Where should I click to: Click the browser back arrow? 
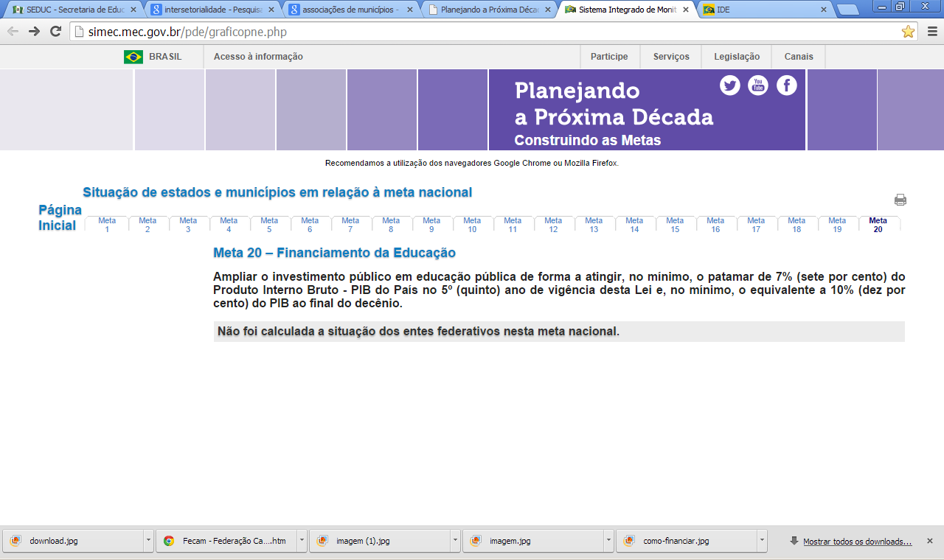tap(13, 32)
